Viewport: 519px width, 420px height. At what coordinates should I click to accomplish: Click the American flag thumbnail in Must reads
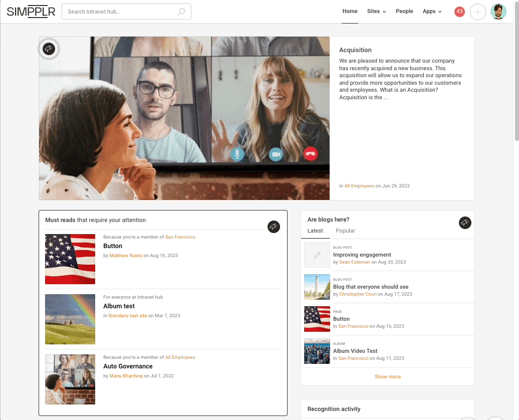[70, 259]
